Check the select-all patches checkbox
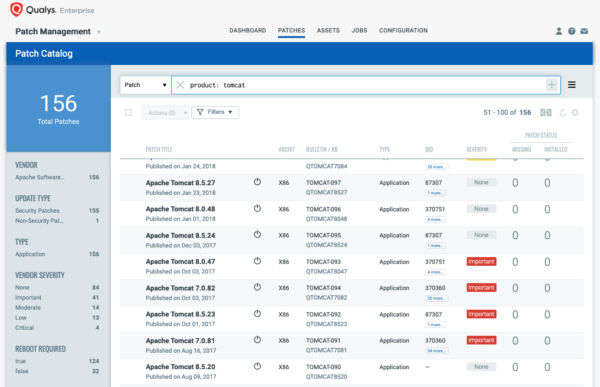600x387 pixels. tap(128, 113)
